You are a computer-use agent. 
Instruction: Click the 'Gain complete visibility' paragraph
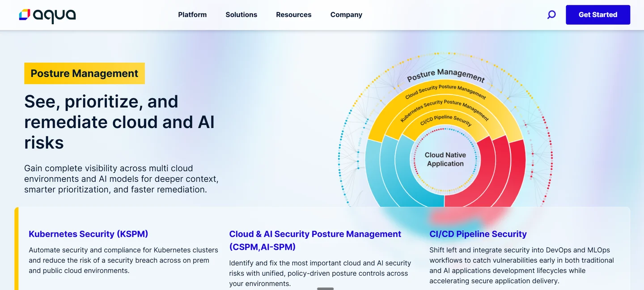(x=121, y=179)
